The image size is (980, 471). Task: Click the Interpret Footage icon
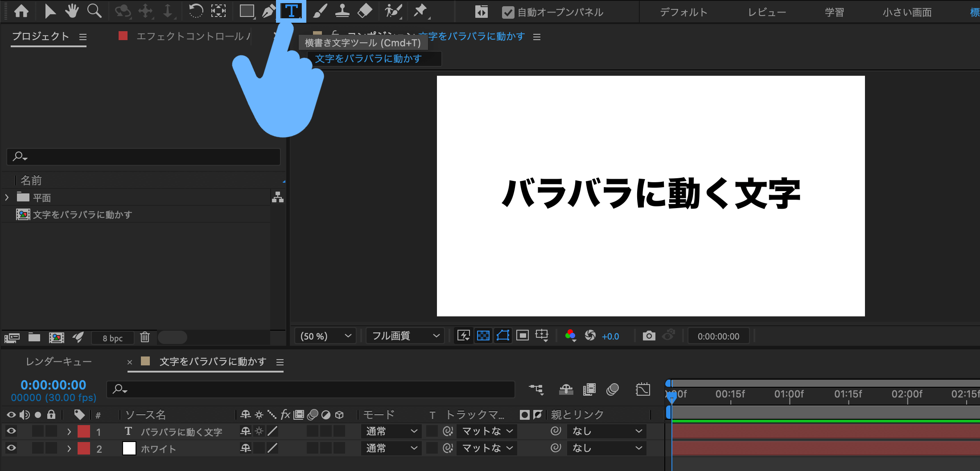12,338
